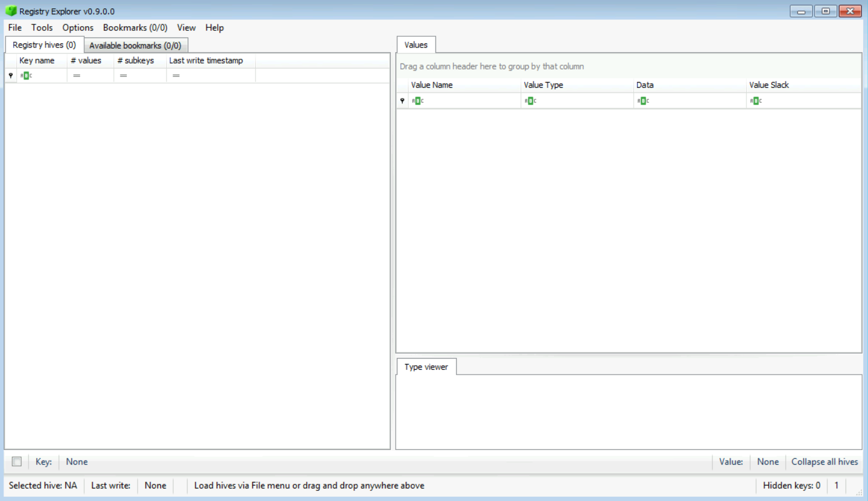Open the Options menu
The width and height of the screenshot is (868, 501).
click(x=78, y=28)
